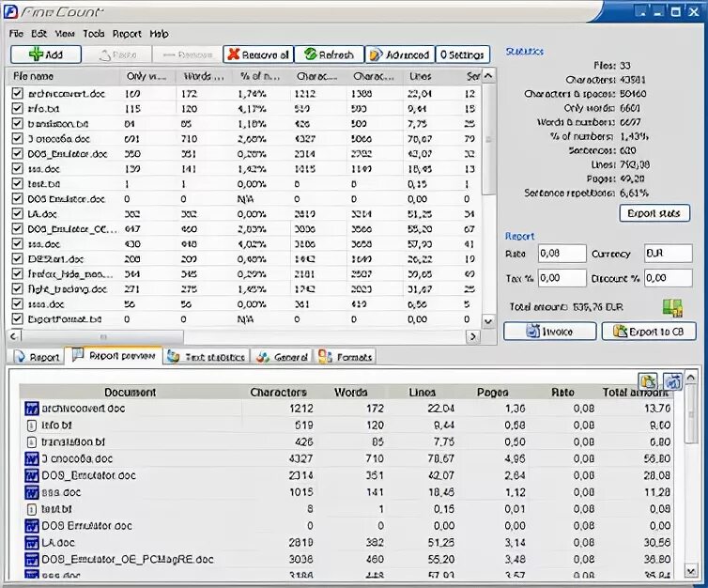Click second icon above preview table
The image size is (708, 588).
coord(672,381)
